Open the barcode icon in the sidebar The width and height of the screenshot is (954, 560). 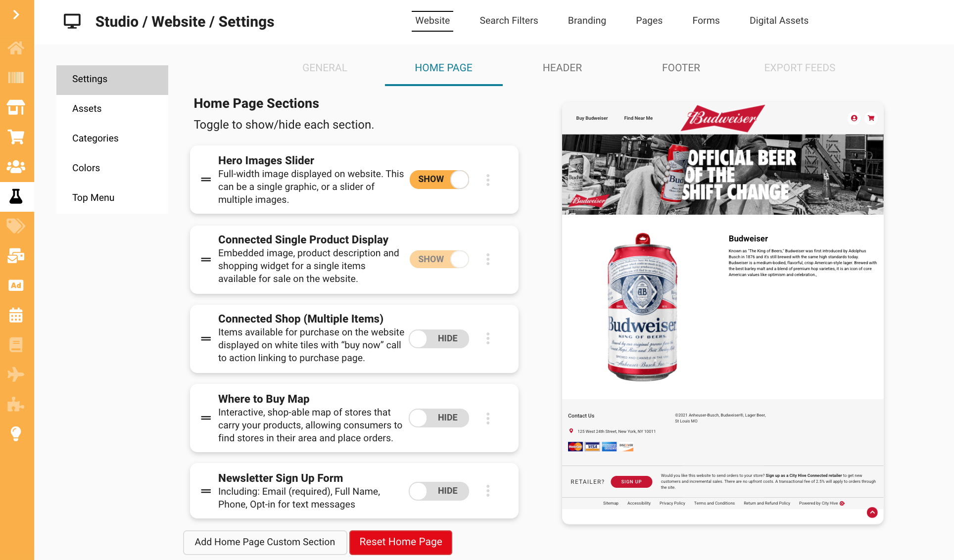(x=16, y=78)
